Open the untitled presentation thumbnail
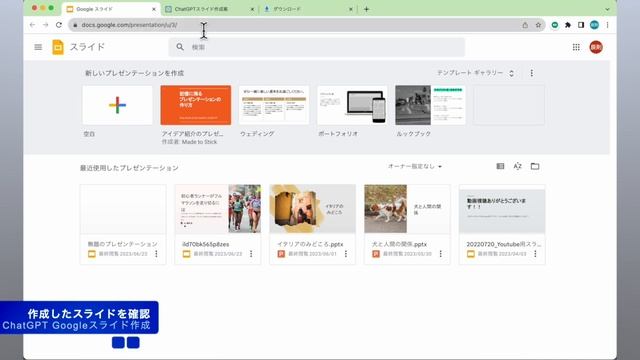This screenshot has height=360, width=640. [123, 209]
